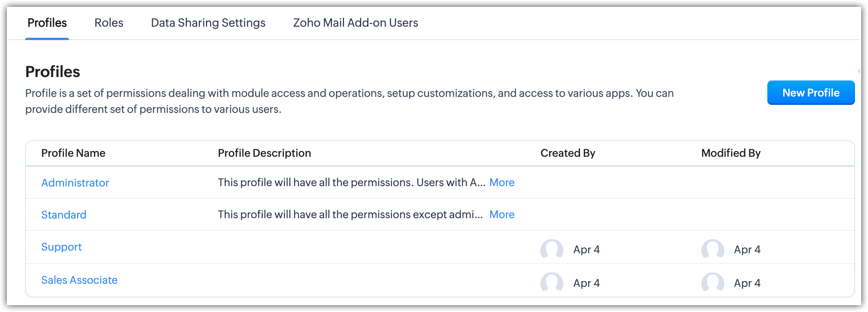Select the Profiles tab
The width and height of the screenshot is (868, 312).
pyautogui.click(x=47, y=23)
